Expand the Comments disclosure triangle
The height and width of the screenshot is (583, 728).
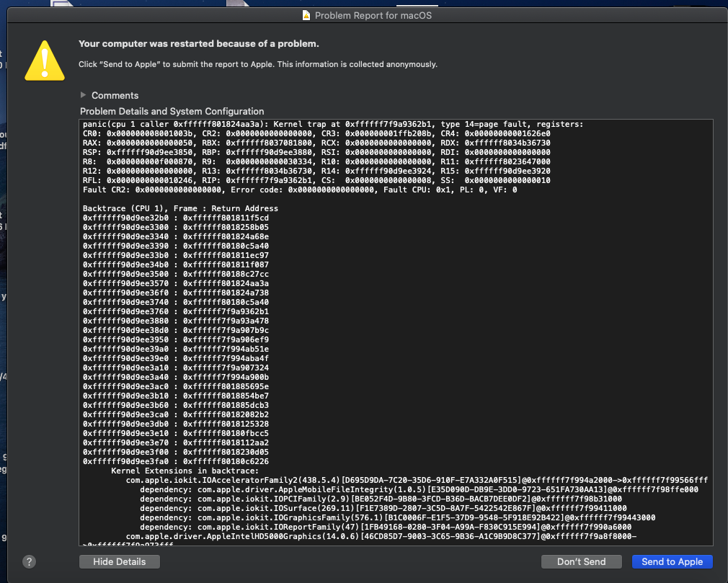(83, 95)
